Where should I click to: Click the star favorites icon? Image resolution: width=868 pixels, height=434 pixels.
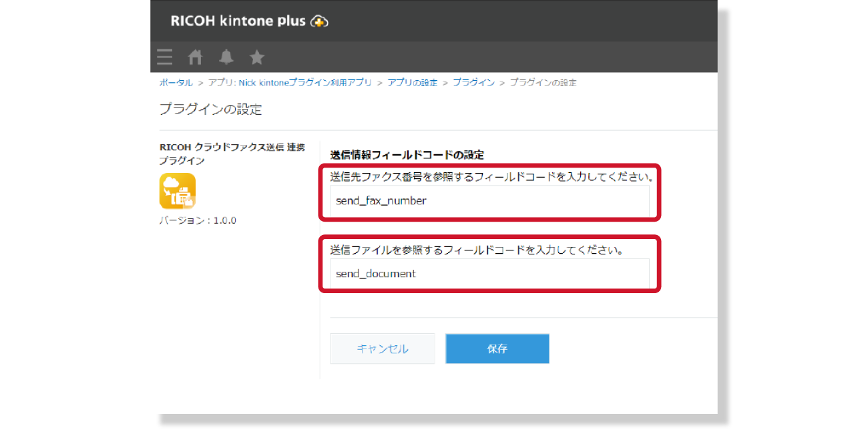click(x=257, y=57)
